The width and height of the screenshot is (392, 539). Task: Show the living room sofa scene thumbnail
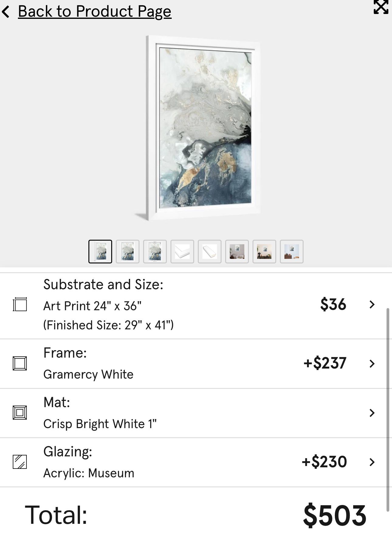237,252
